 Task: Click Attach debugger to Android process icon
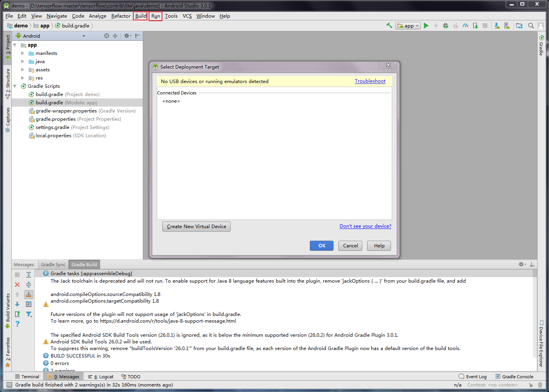(475, 25)
